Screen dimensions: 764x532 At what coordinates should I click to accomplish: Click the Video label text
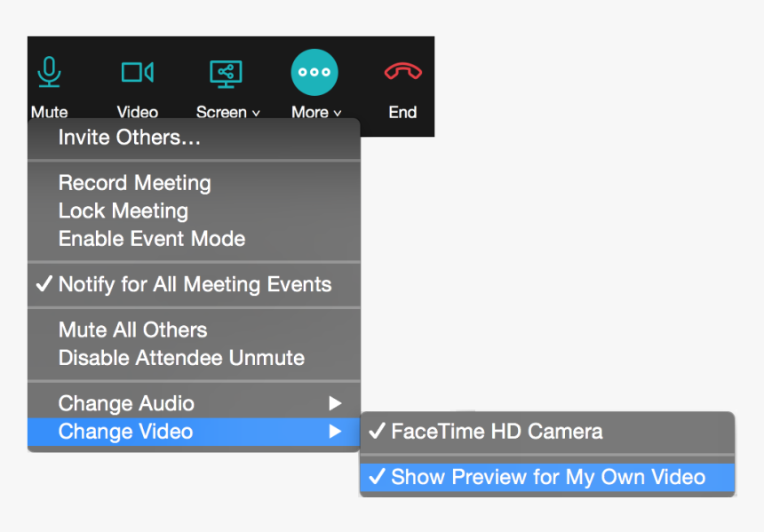click(x=138, y=113)
